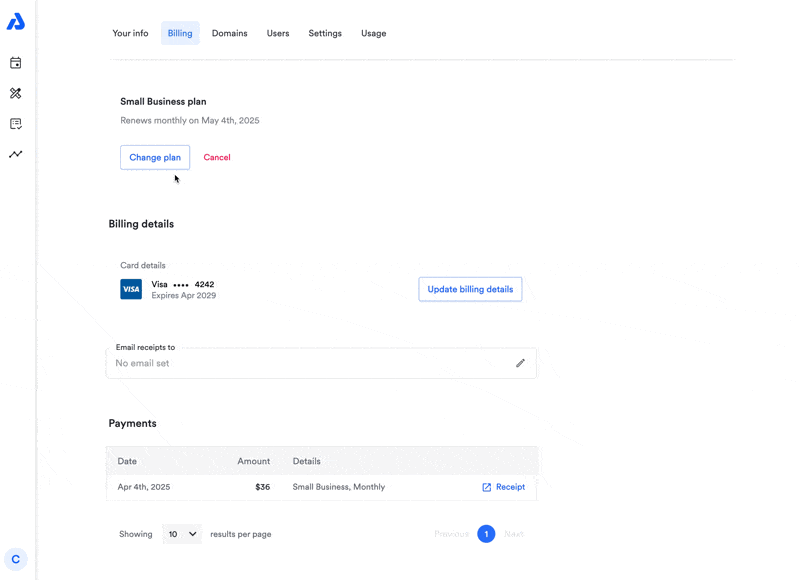800x580 pixels.
Task: Click the "Visa •••• 4242" card text
Action: (x=183, y=285)
